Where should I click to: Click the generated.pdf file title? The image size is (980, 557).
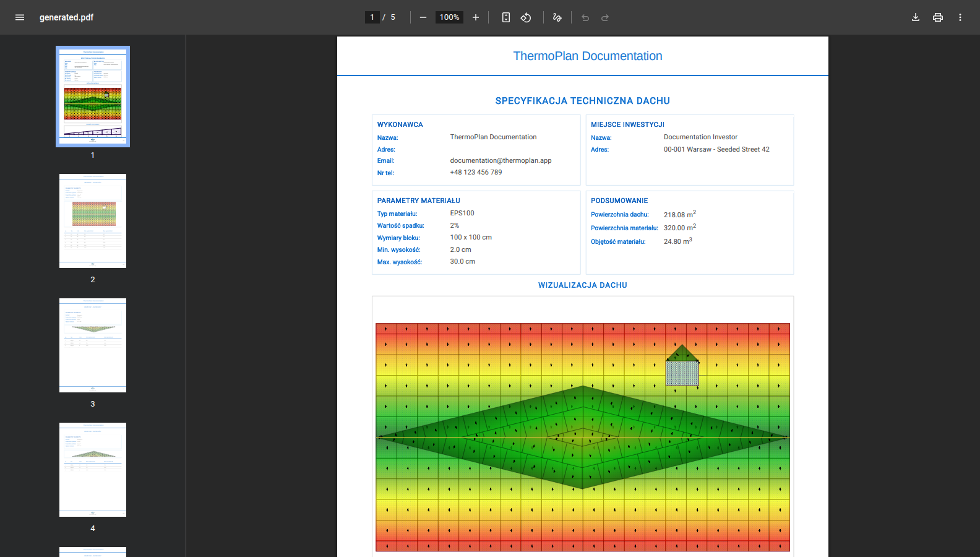pyautogui.click(x=66, y=17)
